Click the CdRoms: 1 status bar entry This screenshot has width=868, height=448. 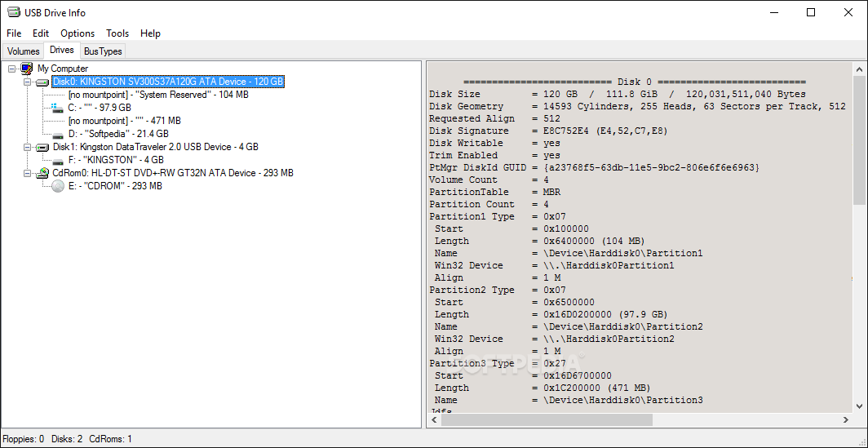coord(111,439)
